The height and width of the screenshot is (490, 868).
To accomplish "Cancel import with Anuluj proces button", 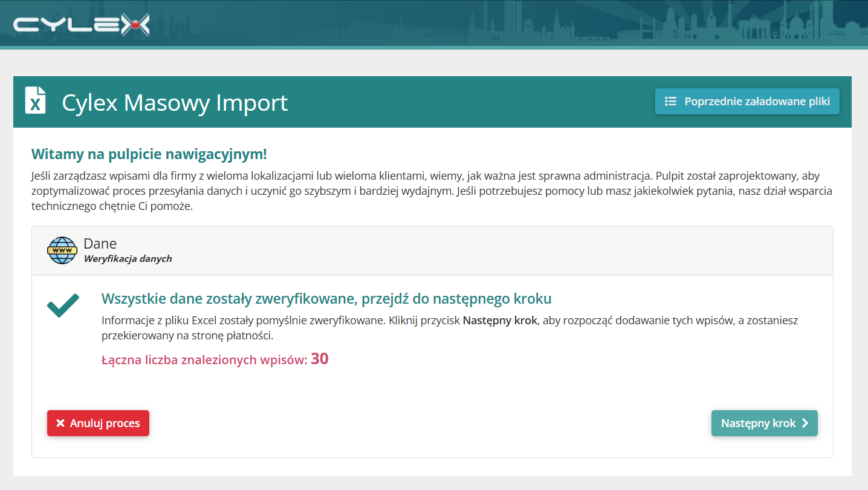I will pos(98,423).
